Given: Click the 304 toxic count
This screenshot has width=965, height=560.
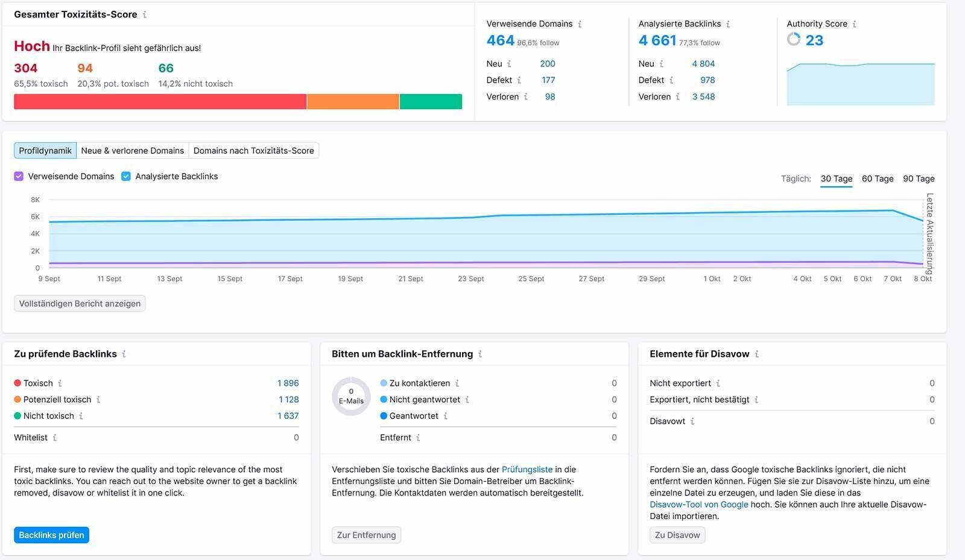Looking at the screenshot, I should tap(25, 69).
